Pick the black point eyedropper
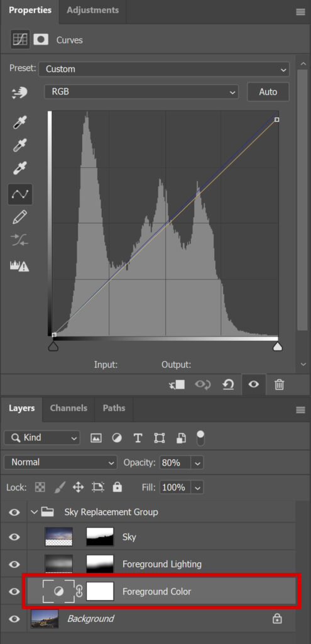The width and height of the screenshot is (311, 644). pyautogui.click(x=19, y=123)
